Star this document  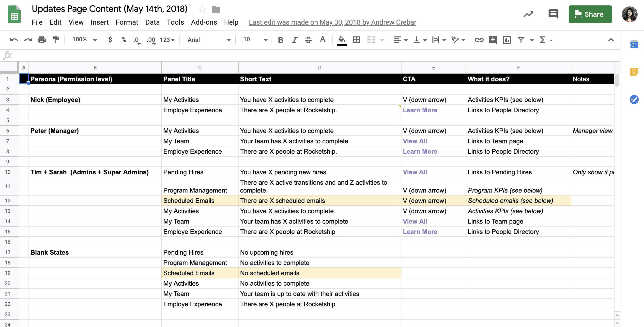(202, 10)
